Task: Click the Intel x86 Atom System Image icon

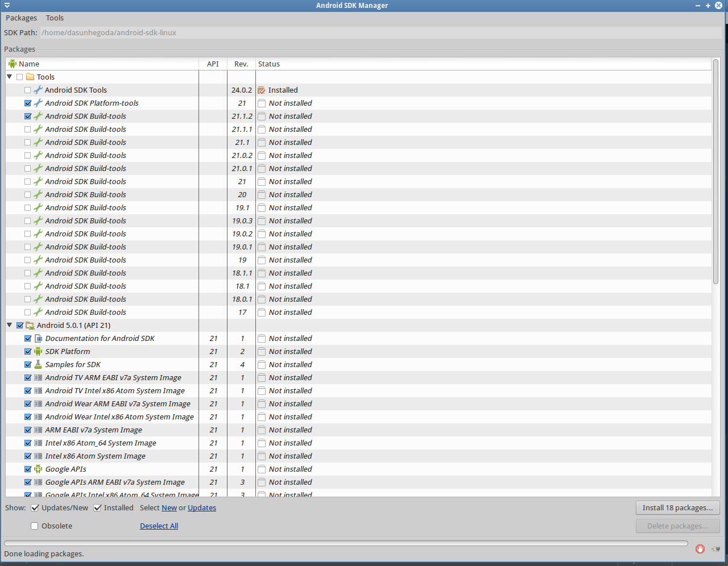Action: pos(38,456)
